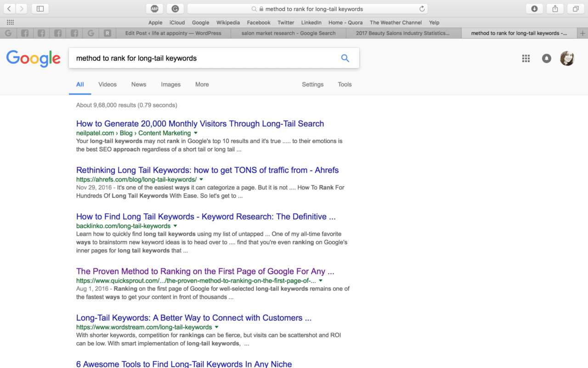Image resolution: width=588 pixels, height=368 pixels.
Task: Open Facebook bookmark in Favorites bar
Action: click(x=259, y=23)
